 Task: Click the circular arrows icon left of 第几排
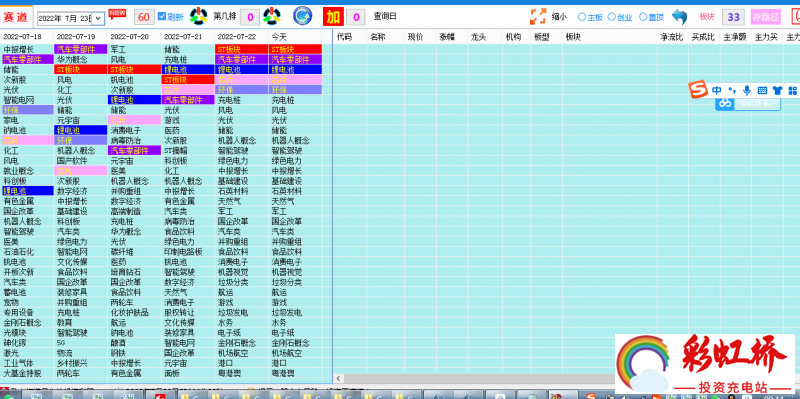(199, 16)
